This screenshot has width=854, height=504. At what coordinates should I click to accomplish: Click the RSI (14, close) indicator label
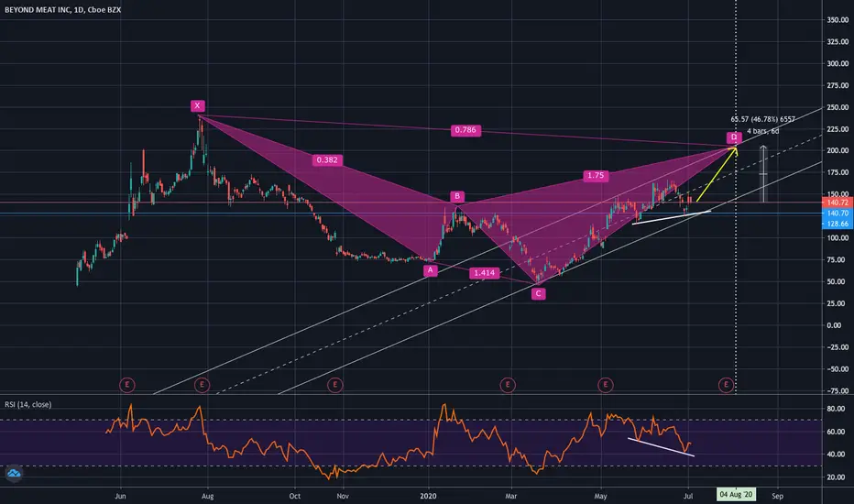[27, 404]
